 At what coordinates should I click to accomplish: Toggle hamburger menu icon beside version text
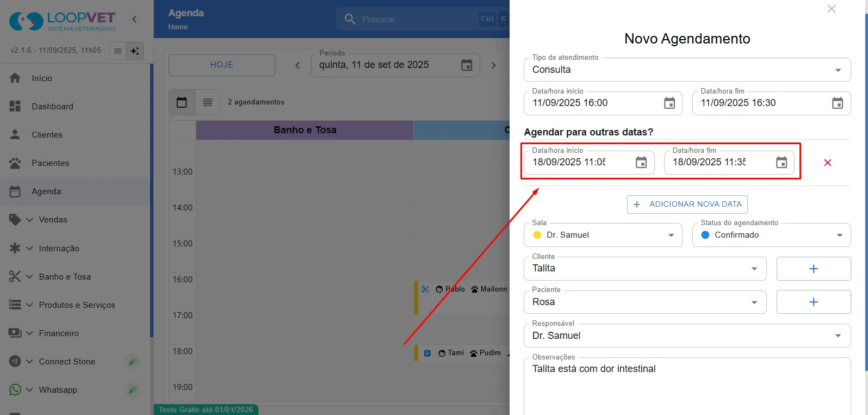click(117, 51)
